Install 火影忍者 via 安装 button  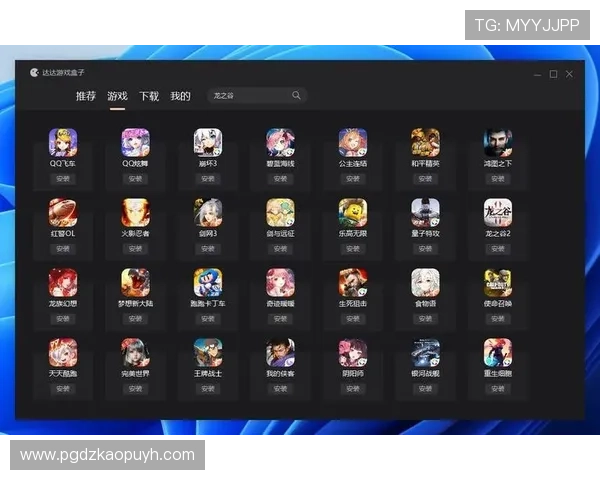coord(135,249)
